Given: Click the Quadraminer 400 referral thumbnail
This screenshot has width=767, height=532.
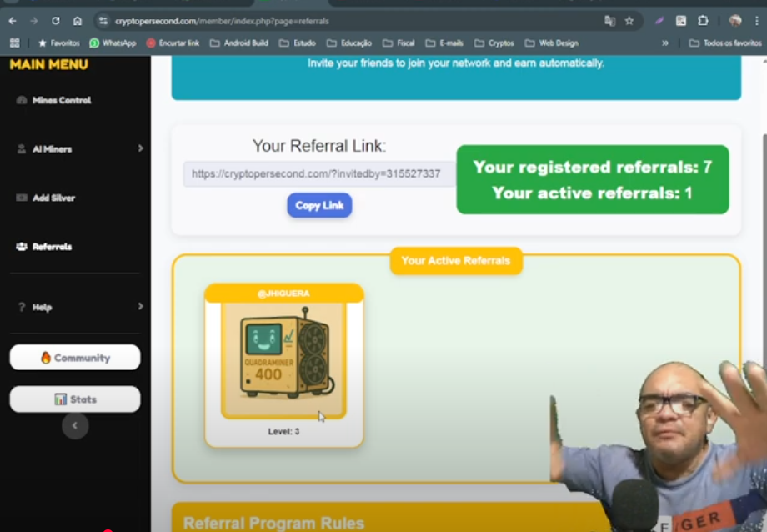Looking at the screenshot, I should [283, 360].
